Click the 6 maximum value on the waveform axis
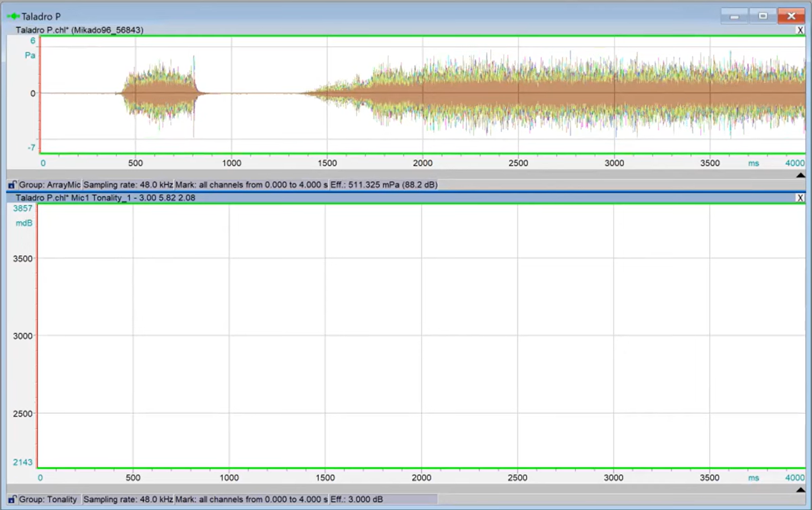The image size is (812, 510). tap(33, 41)
